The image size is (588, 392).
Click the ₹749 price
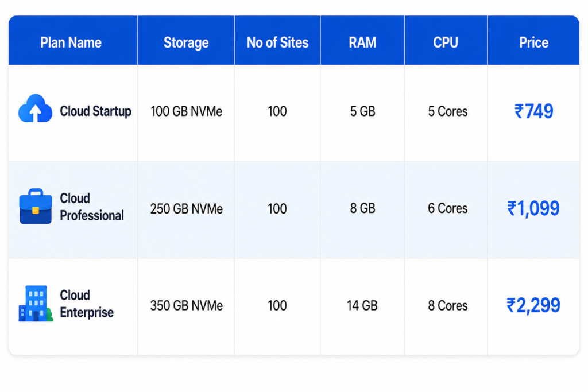click(533, 111)
